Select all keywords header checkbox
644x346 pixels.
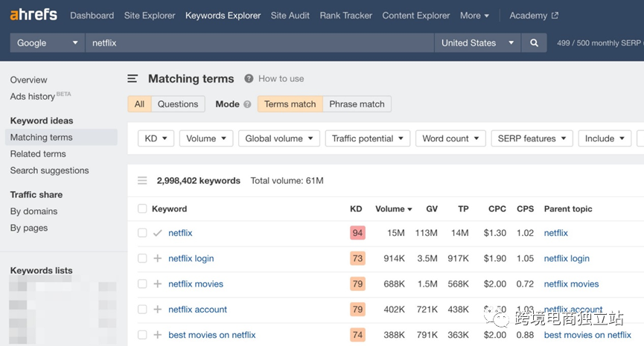142,208
